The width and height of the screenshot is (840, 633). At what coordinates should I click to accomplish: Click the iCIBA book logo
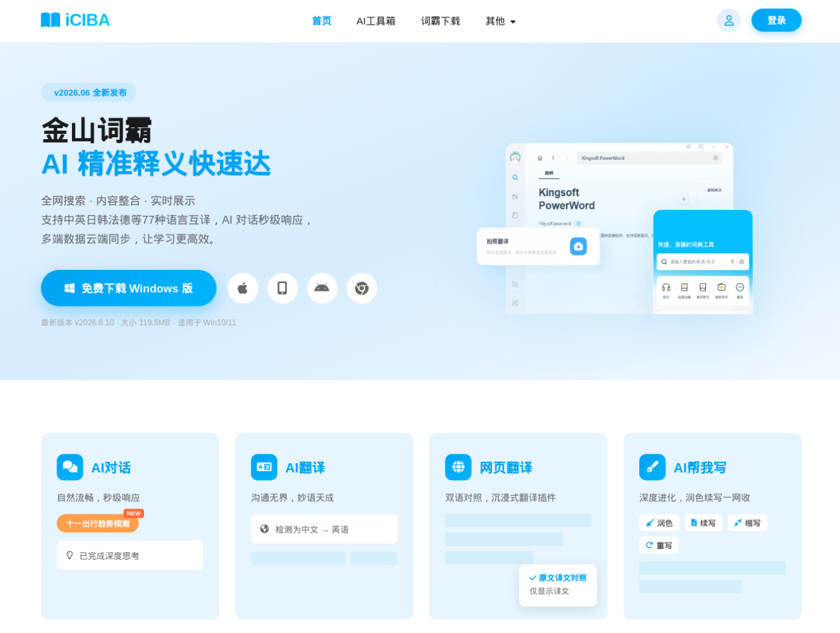click(x=75, y=20)
